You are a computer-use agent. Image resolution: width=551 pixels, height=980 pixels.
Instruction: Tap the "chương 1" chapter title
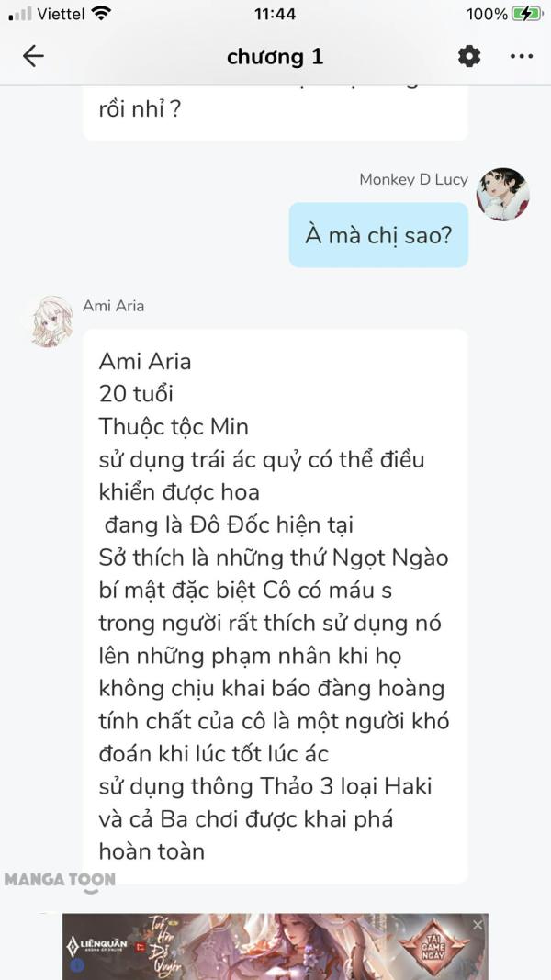click(275, 56)
